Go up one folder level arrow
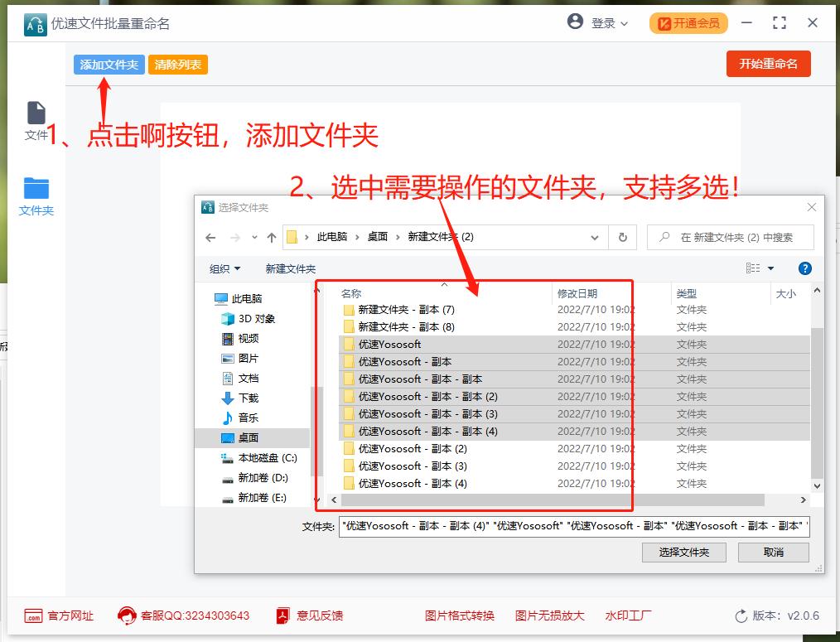This screenshot has width=840, height=642. (x=272, y=238)
